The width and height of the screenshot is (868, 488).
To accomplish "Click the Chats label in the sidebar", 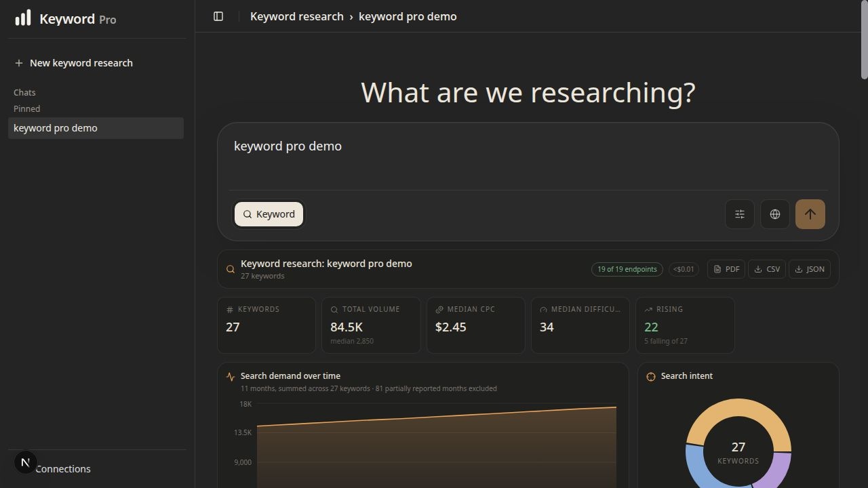I will (24, 92).
